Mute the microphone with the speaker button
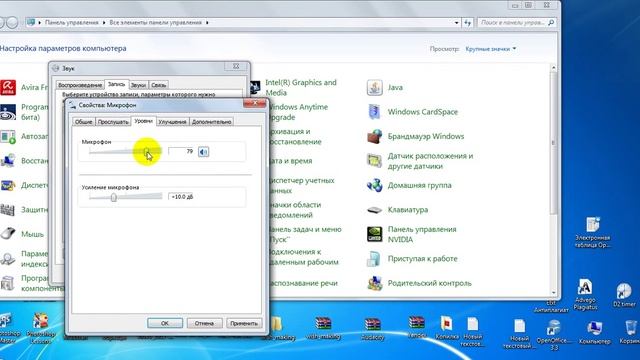Image resolution: width=640 pixels, height=360 pixels. (x=203, y=152)
